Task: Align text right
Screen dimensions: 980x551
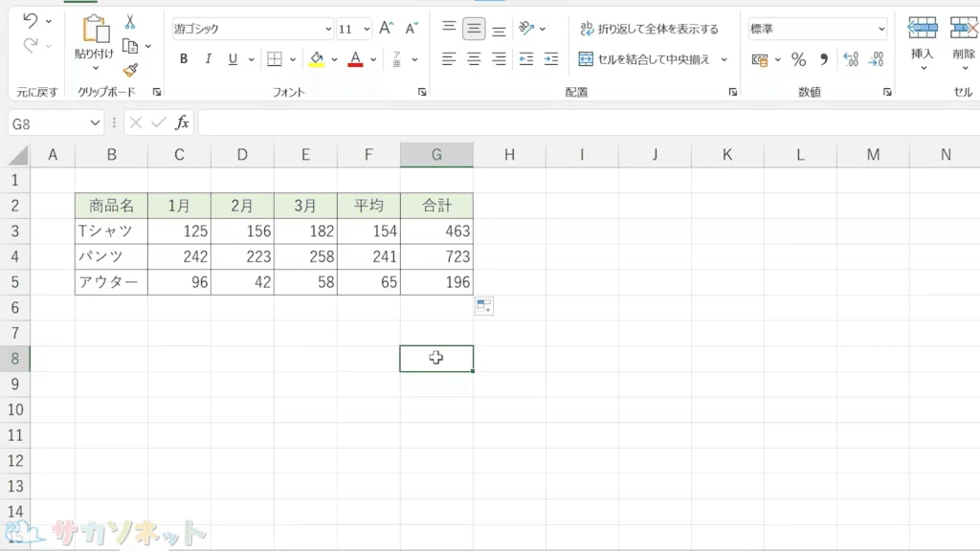Action: coord(499,58)
